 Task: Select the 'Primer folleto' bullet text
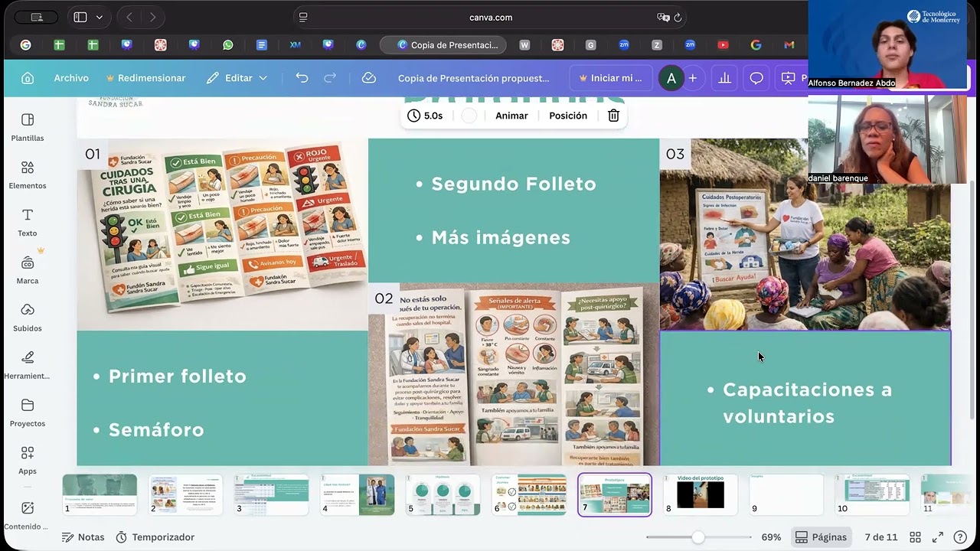(x=178, y=376)
